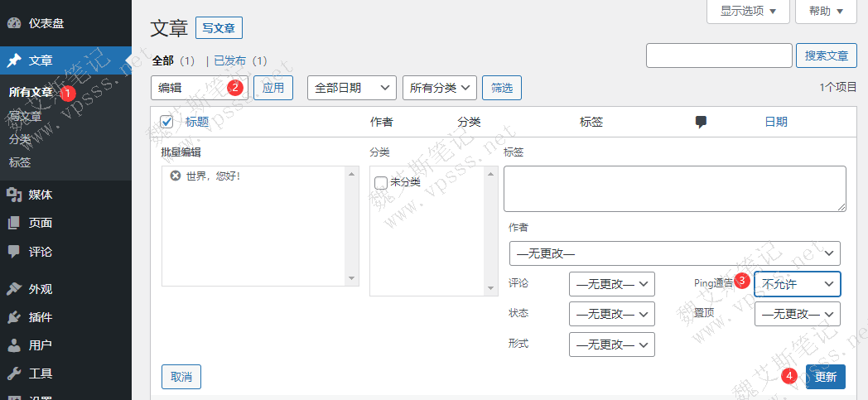
Task: Check the 未分类 category checkbox
Action: (381, 182)
